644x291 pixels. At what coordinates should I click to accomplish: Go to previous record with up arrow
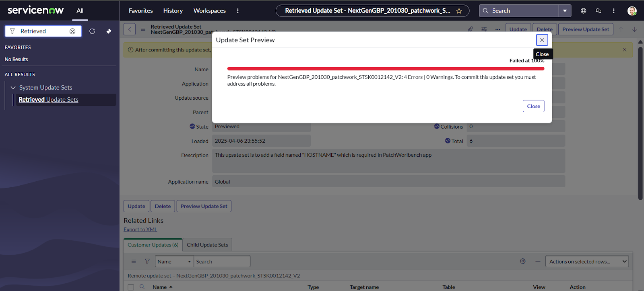pos(621,29)
